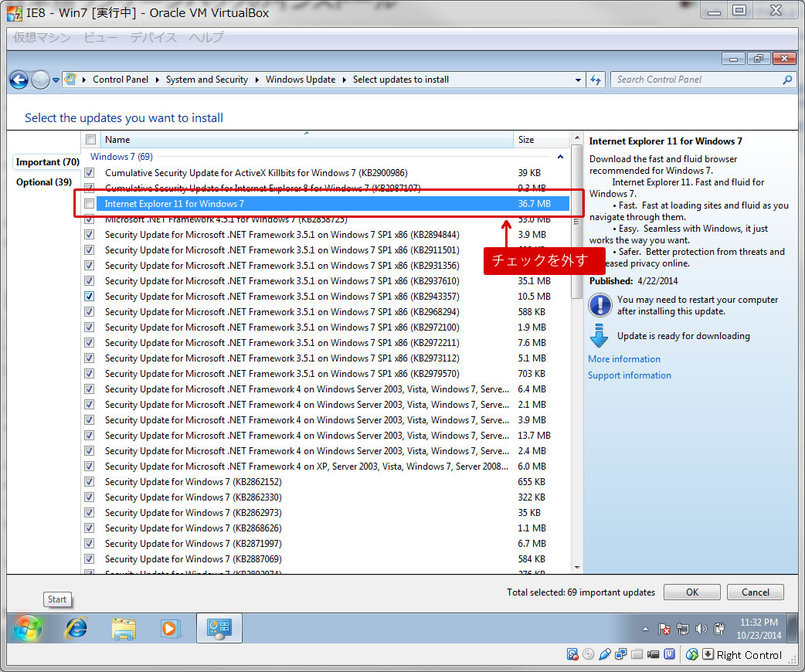Expand the arrow after Control Panel breadcrumb
Screen dimensions: 805x672
[157, 80]
